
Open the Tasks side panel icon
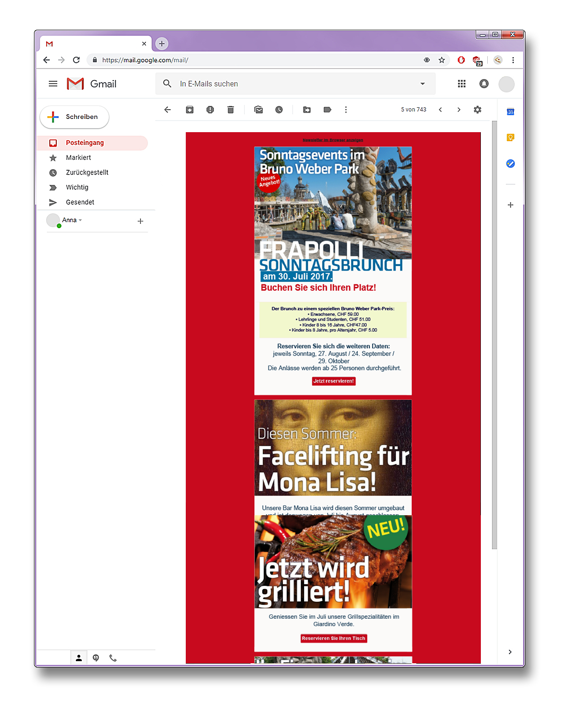[511, 163]
